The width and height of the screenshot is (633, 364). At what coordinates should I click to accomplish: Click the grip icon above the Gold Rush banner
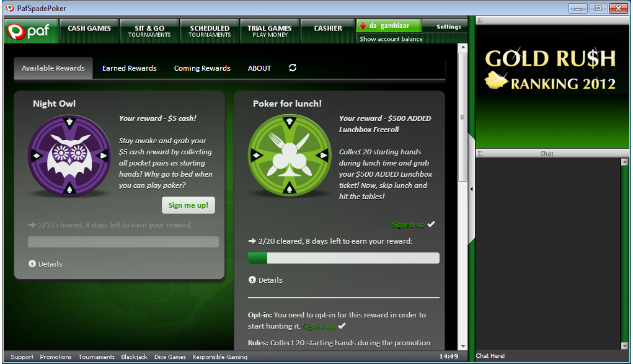click(480, 20)
